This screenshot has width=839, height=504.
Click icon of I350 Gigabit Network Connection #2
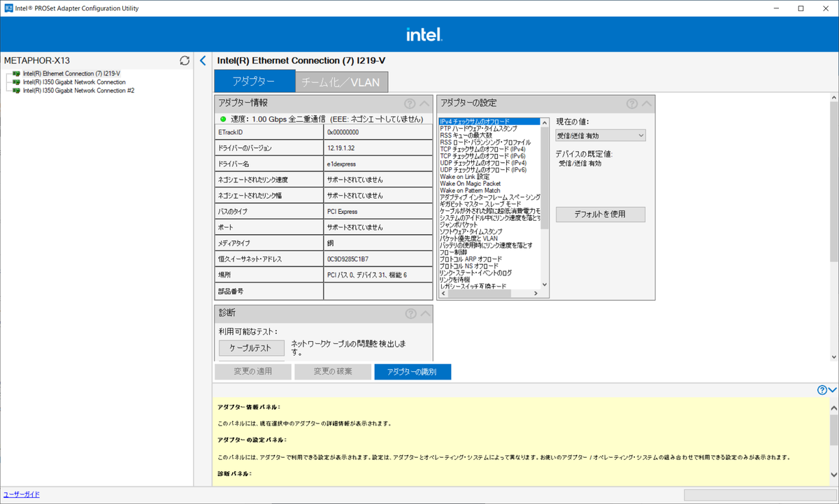[x=16, y=90]
